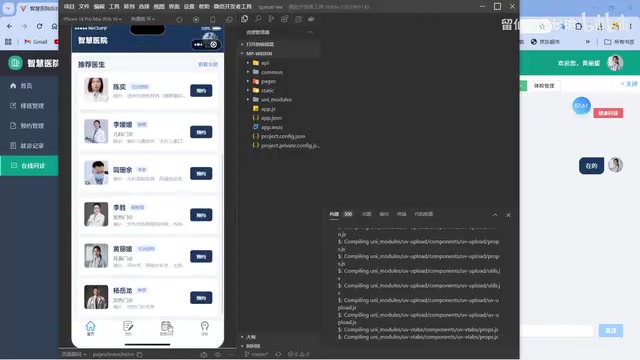Click the 发送 button in the chat

tap(611, 331)
